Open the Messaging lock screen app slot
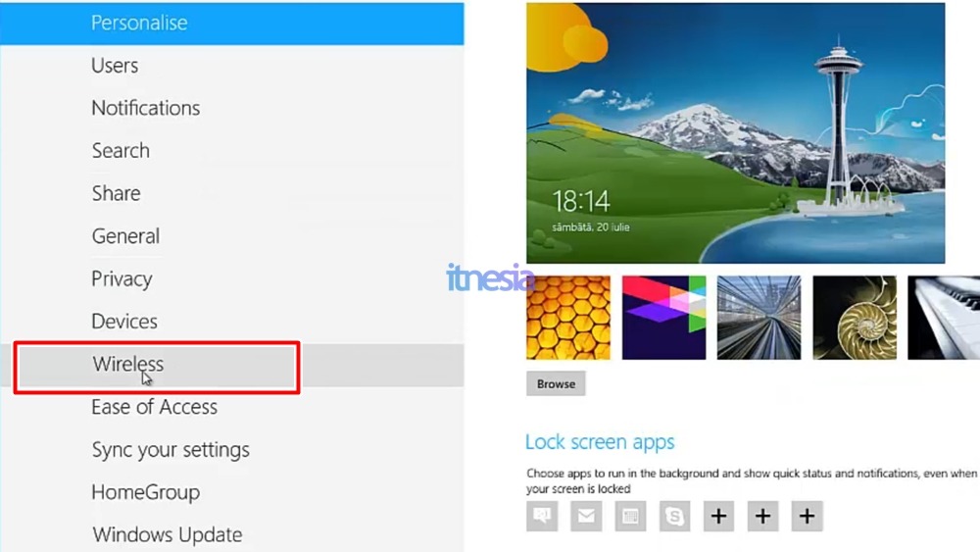Viewport: 980px width, 552px height. click(542, 516)
